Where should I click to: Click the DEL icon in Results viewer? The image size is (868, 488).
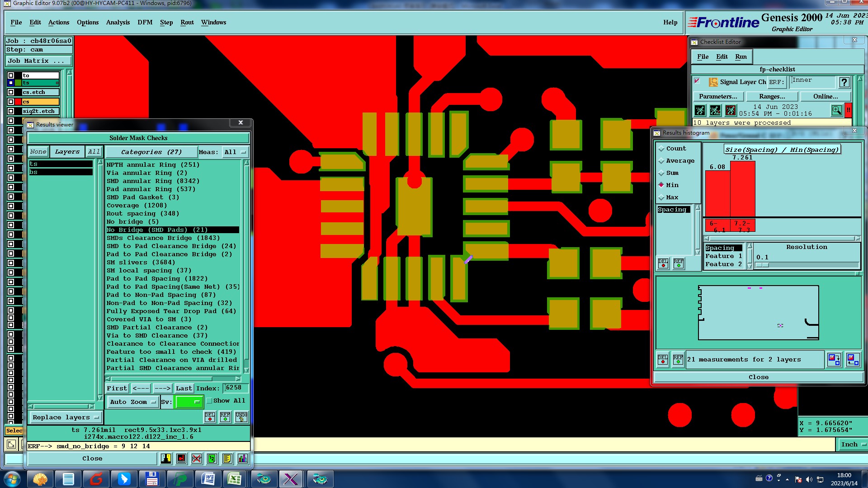click(210, 417)
